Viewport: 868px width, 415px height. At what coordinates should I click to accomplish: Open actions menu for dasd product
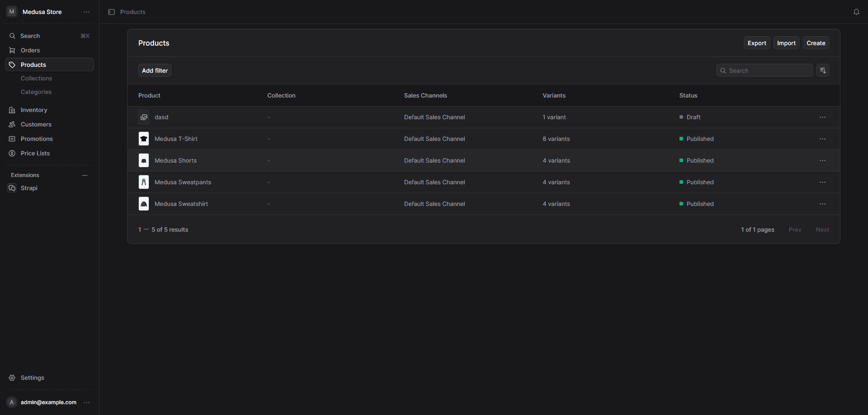(822, 117)
